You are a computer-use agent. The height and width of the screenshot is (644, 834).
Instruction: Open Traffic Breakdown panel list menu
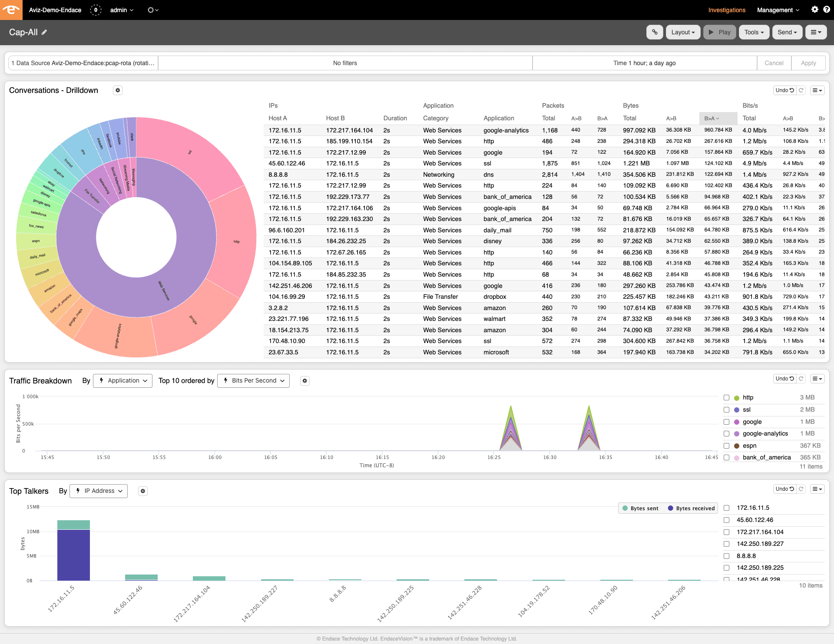tap(817, 379)
